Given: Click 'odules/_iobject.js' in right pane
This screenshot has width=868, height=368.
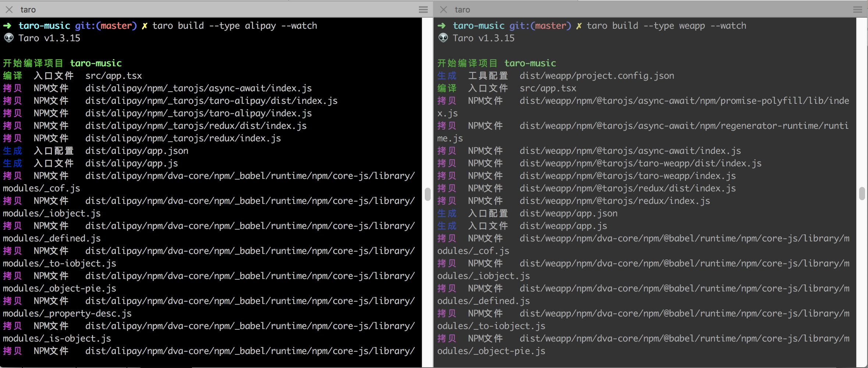Looking at the screenshot, I should pos(484,276).
